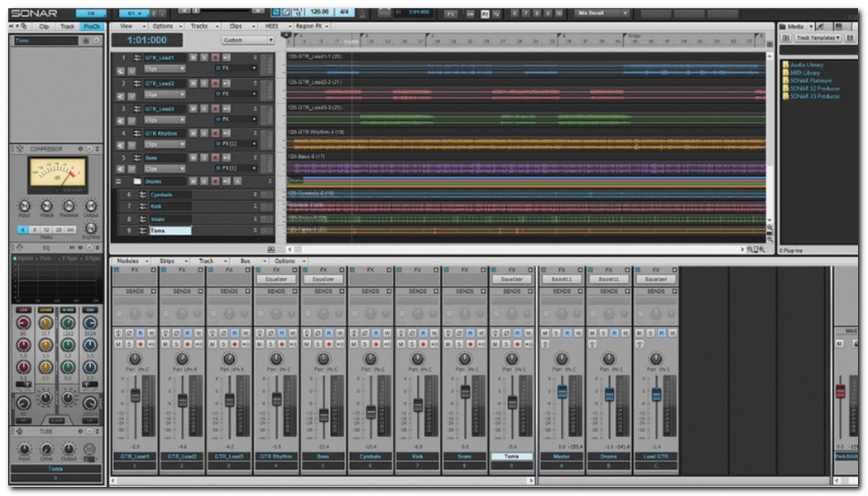Adjust the Master bus volume fader

point(562,393)
